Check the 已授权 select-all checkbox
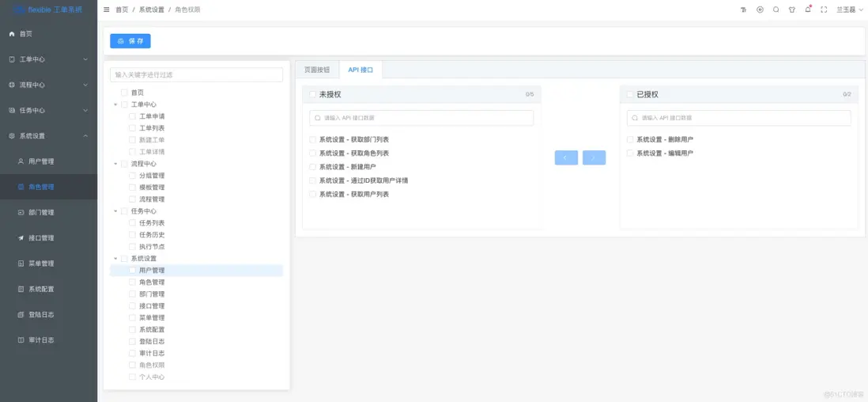Viewport: 868px width, 402px height. (x=630, y=94)
